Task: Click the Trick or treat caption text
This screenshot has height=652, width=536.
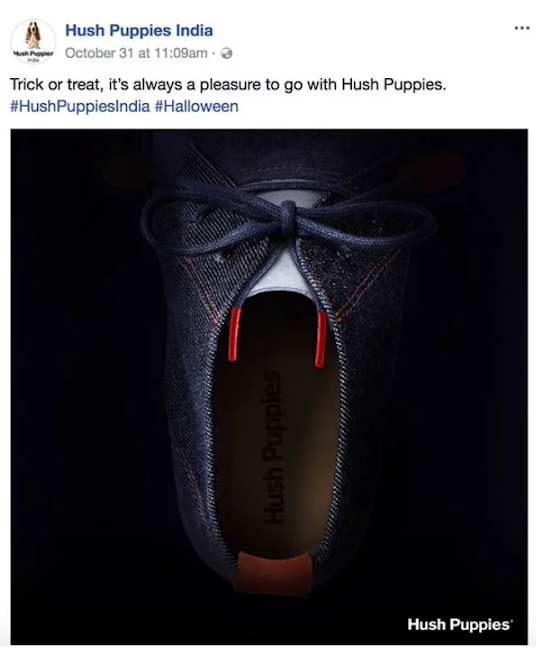Action: pos(228,84)
